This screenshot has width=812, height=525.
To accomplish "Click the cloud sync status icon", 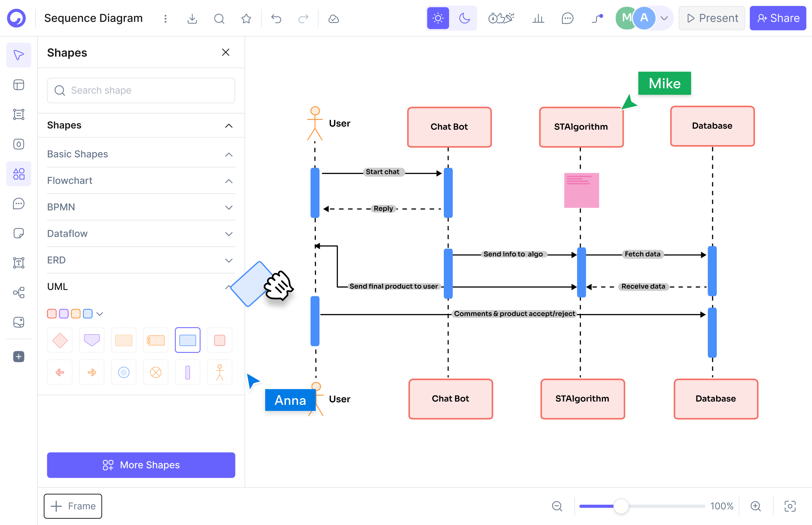I will point(334,18).
